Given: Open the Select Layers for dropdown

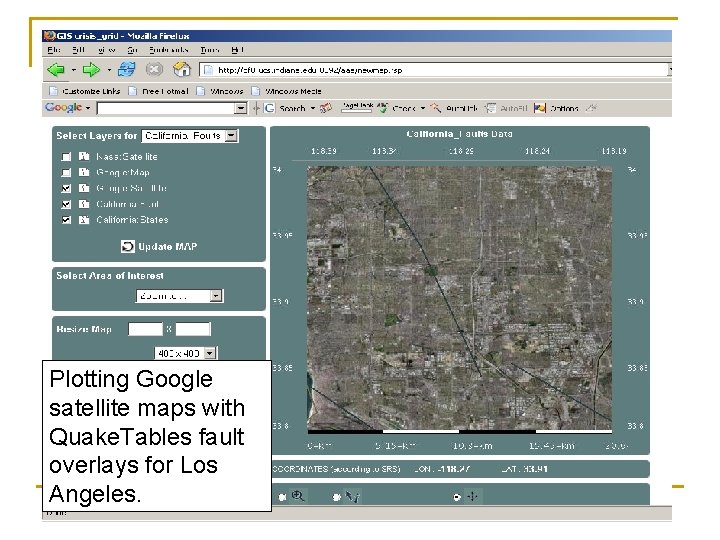Looking at the screenshot, I should pos(231,135).
